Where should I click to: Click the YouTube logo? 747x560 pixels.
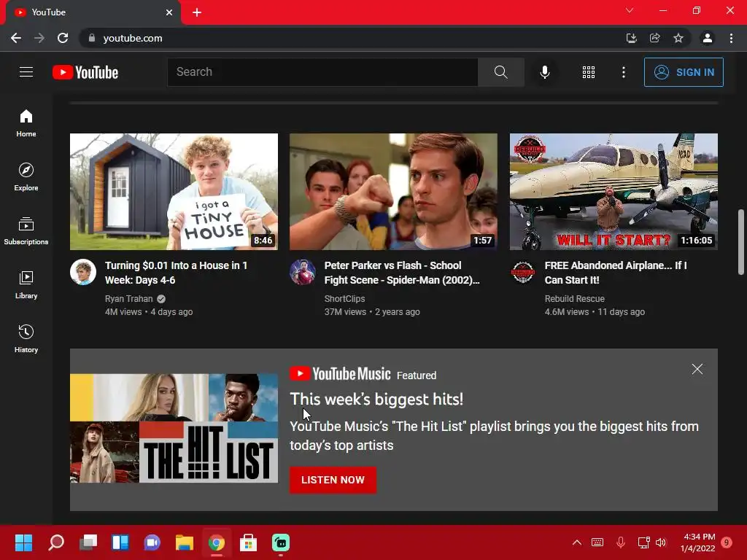[85, 72]
